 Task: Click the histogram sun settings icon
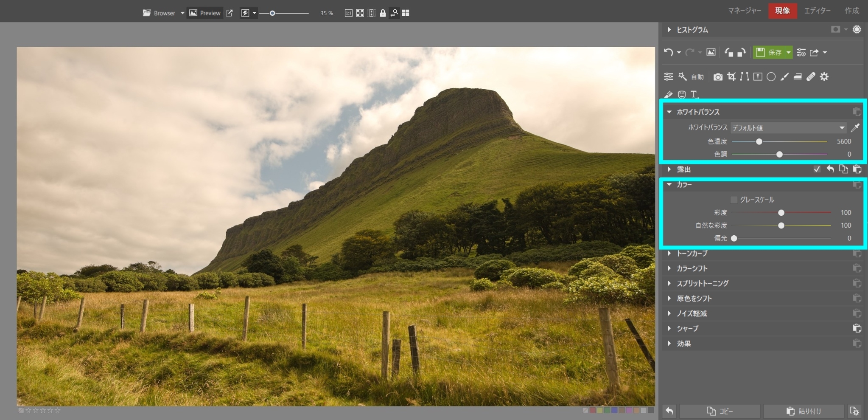(x=857, y=29)
